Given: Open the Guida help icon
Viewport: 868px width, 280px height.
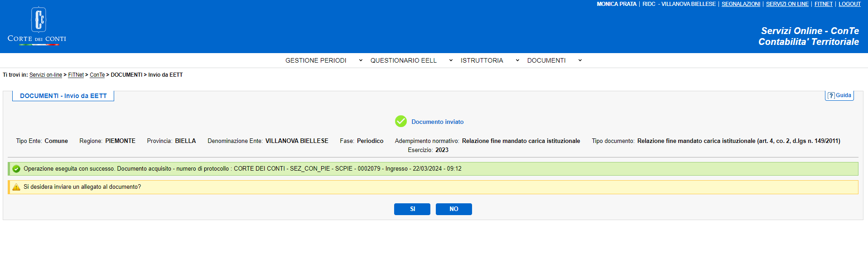Looking at the screenshot, I should pyautogui.click(x=839, y=95).
